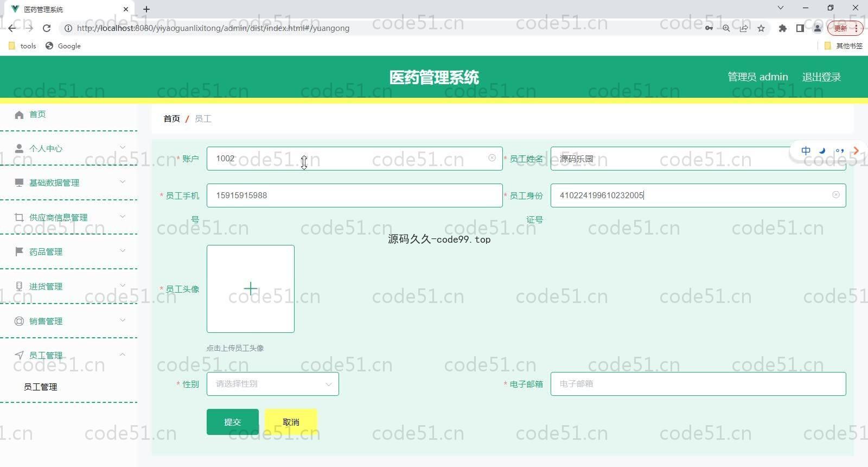Bookmark this page with the star icon

[x=761, y=28]
